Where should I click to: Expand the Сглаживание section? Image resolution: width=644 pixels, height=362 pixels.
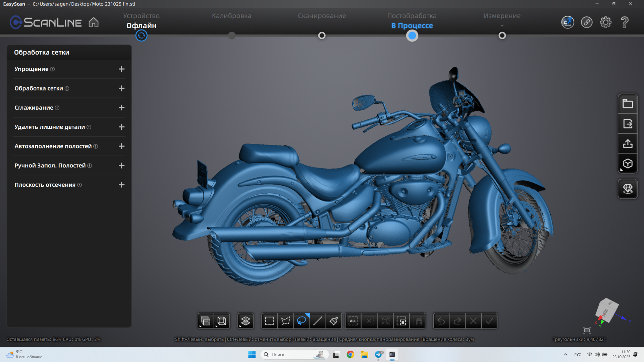121,108
